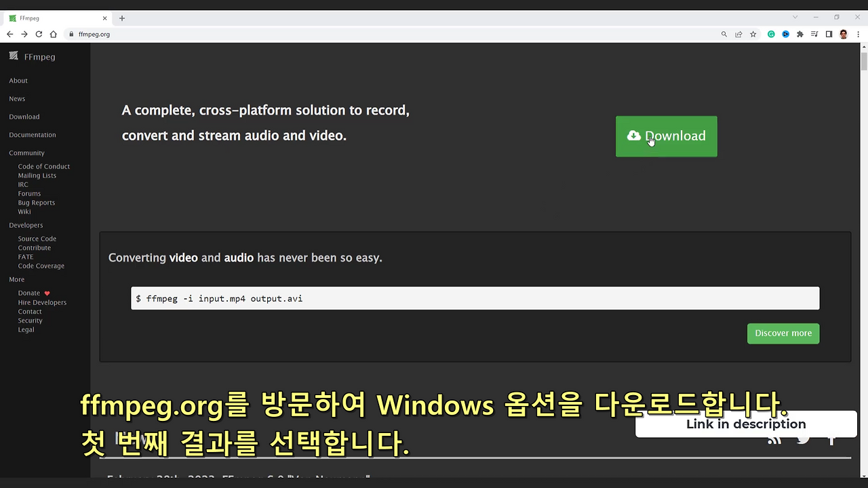Select Documentation in the sidebar menu
Screen dimensions: 868x488
click(x=32, y=134)
